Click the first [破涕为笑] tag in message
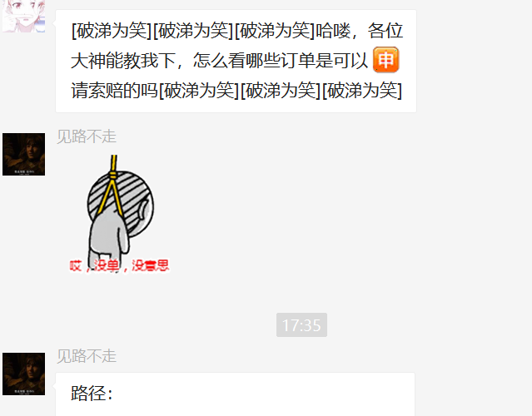Viewport: 532px width, 416px height. [112, 31]
